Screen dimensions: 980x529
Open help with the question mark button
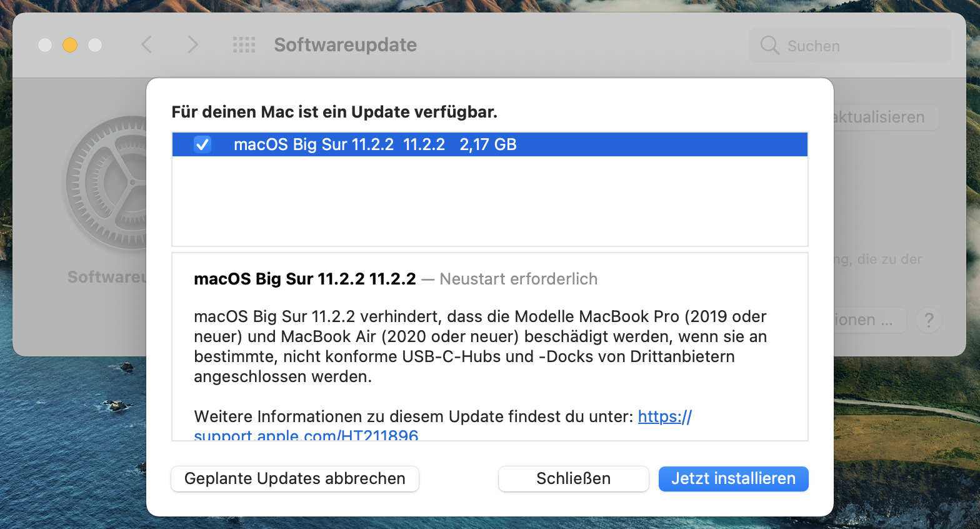pos(929,320)
